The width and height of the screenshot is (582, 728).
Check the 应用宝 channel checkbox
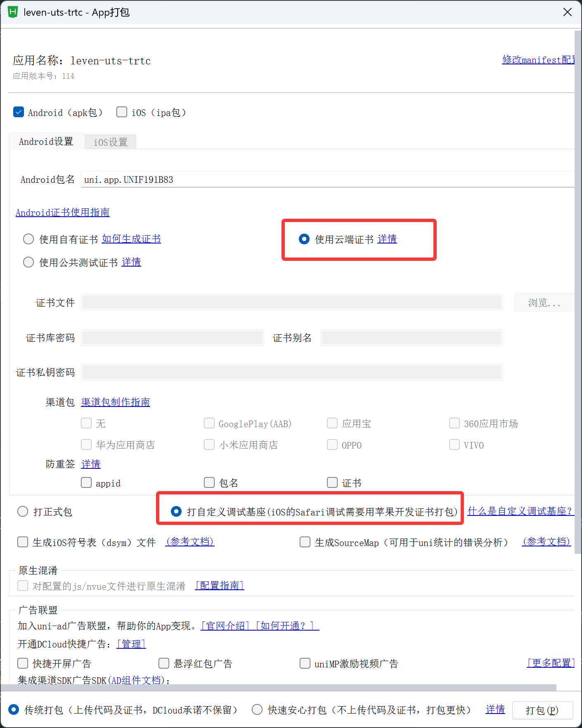[x=332, y=423]
